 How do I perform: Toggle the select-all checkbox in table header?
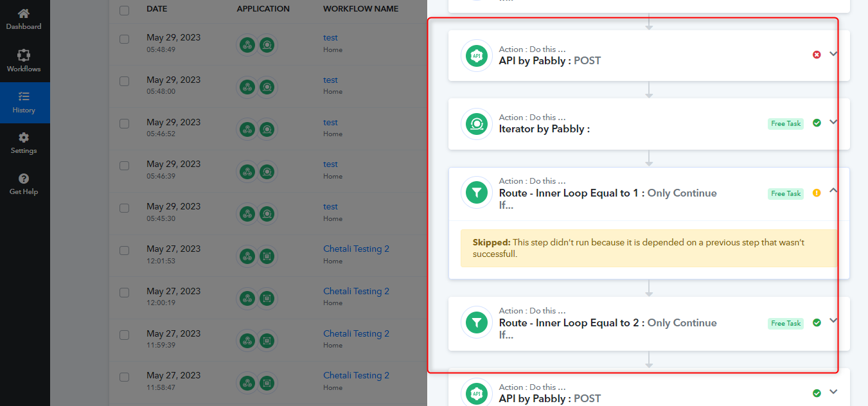tap(124, 10)
